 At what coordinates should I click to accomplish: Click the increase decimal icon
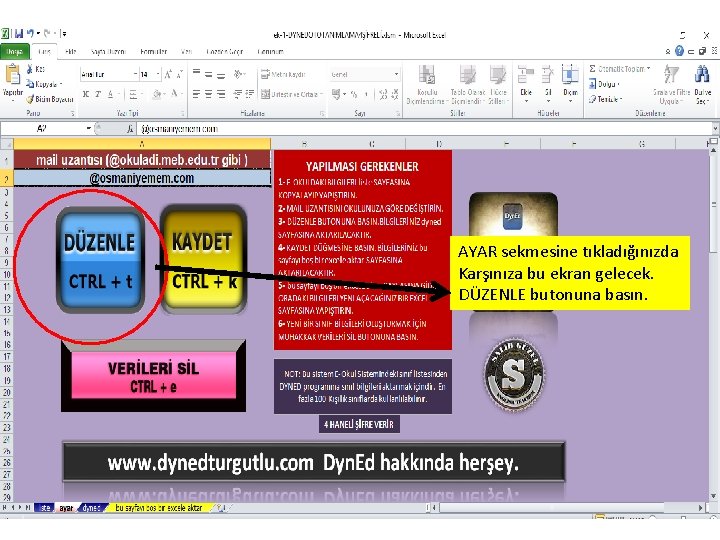point(383,94)
